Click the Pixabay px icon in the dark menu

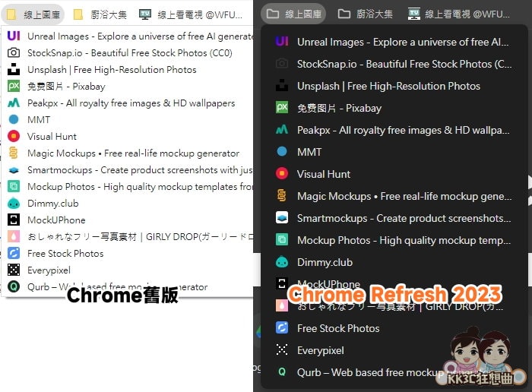(x=282, y=107)
